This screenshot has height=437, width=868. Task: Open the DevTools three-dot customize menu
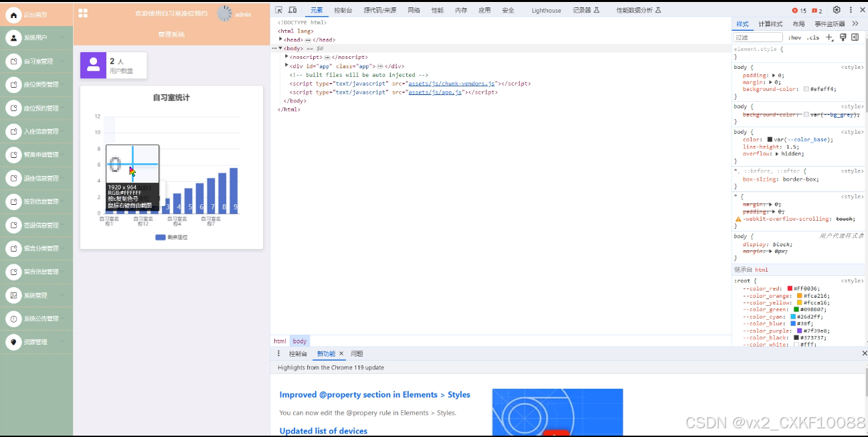click(851, 10)
